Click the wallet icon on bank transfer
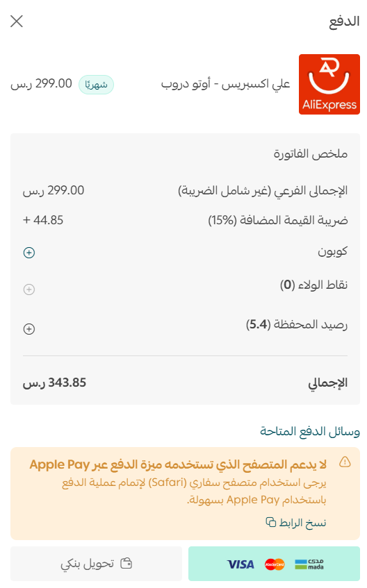 [x=127, y=563]
